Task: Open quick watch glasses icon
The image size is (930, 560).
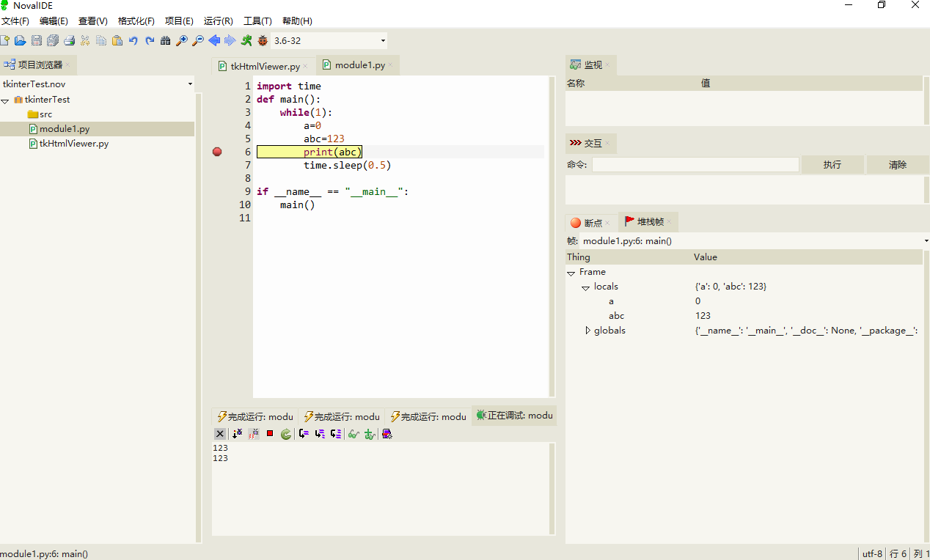Action: pyautogui.click(x=354, y=434)
